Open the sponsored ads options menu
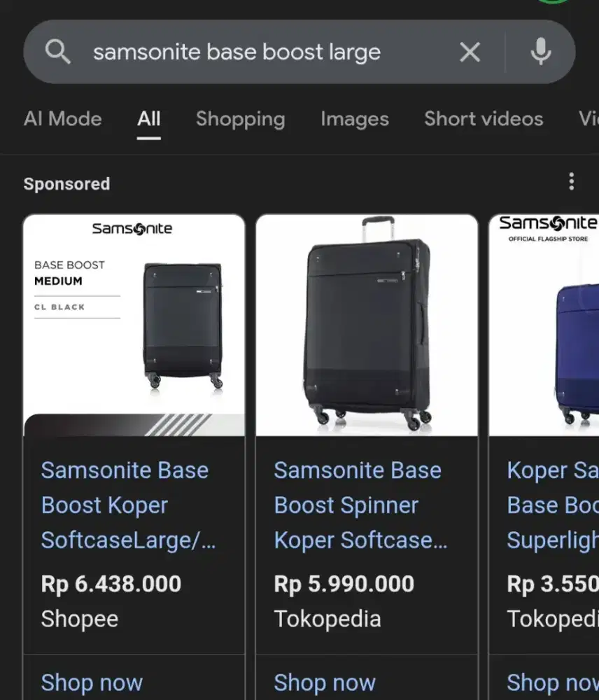 coord(571,182)
